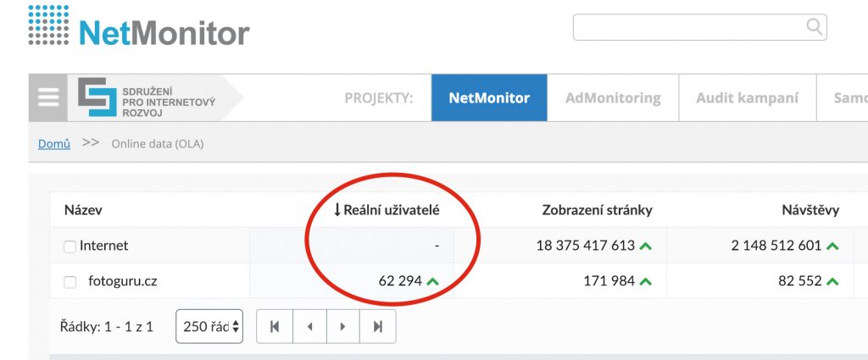Go to previous page of table
This screenshot has width=868, height=360.
click(x=309, y=326)
